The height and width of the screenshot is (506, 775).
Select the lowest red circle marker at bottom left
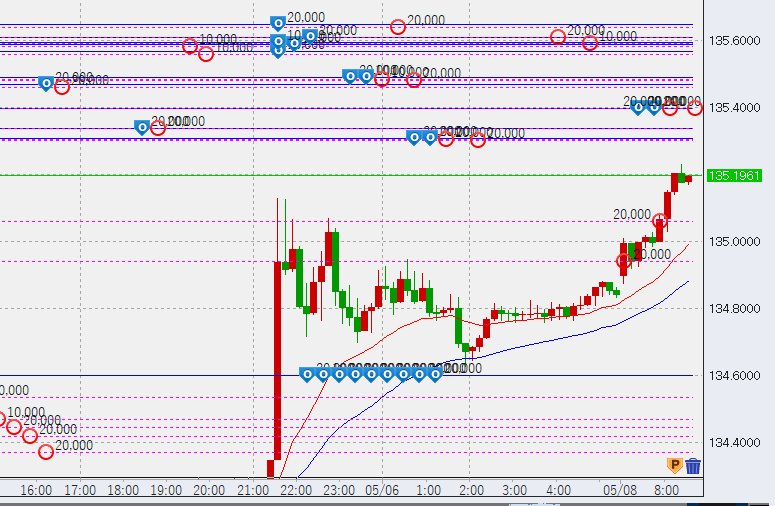pyautogui.click(x=46, y=452)
